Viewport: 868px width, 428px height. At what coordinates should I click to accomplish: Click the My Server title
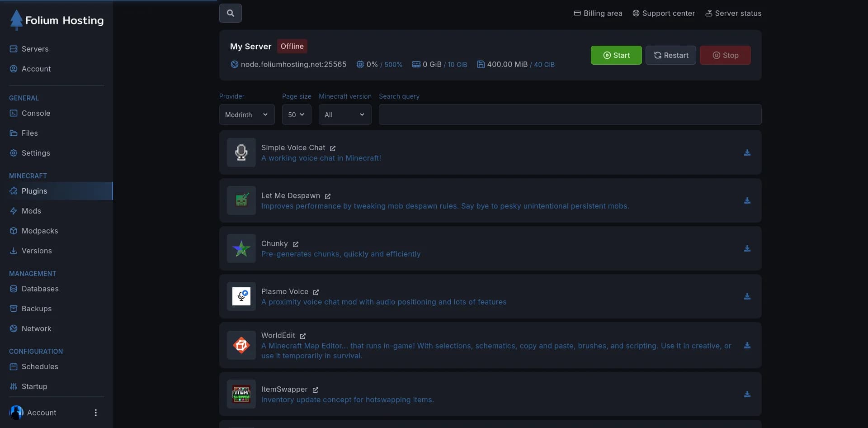point(250,46)
